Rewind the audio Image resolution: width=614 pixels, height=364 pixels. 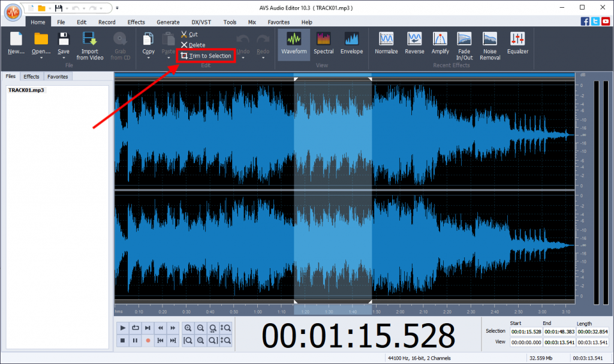tap(160, 328)
